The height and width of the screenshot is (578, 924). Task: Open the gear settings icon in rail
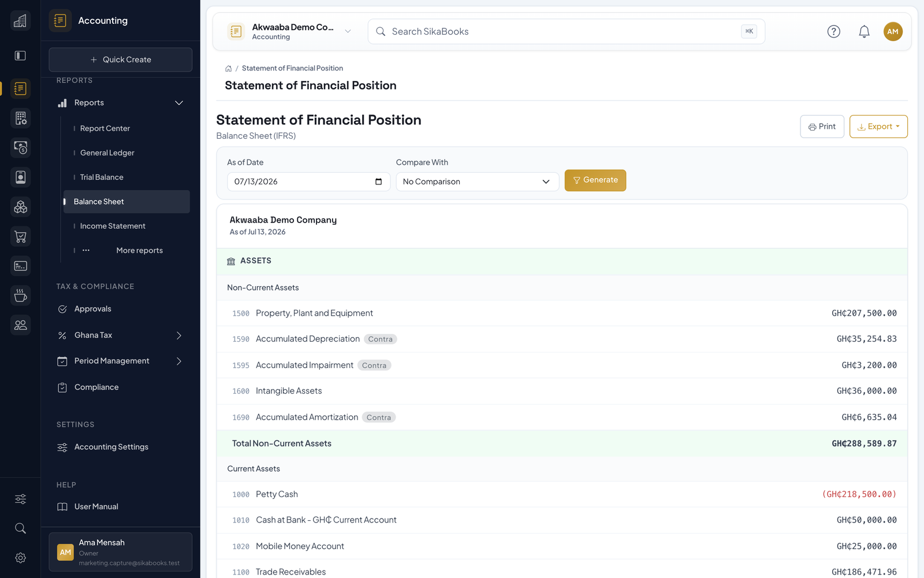point(20,558)
